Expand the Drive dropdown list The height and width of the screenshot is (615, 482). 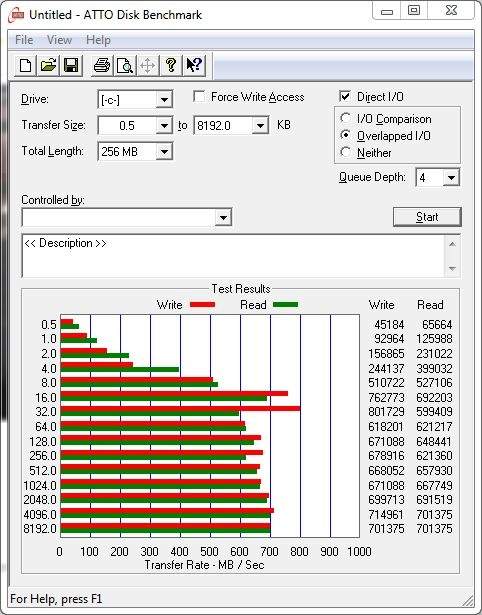click(164, 100)
